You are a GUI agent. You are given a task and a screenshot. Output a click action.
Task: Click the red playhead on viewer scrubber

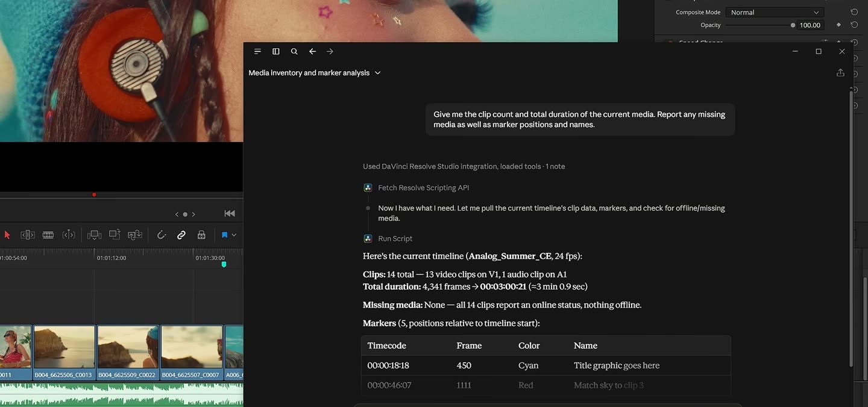[94, 194]
